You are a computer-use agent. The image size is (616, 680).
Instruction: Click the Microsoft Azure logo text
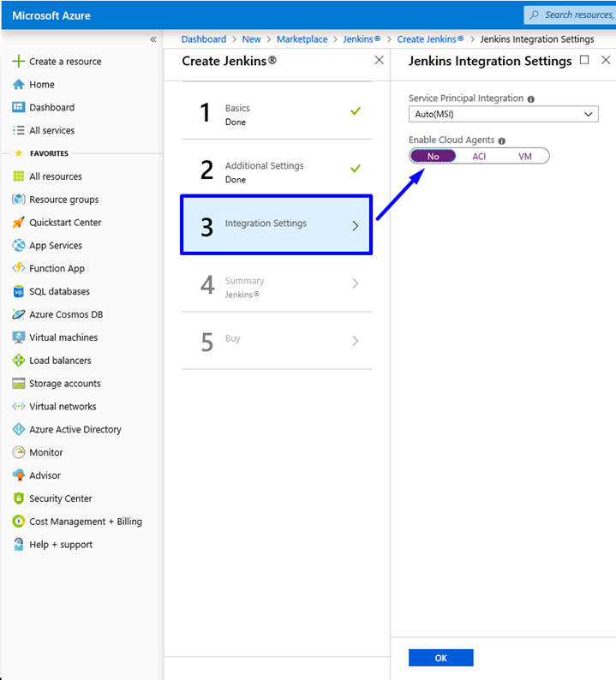(x=51, y=15)
